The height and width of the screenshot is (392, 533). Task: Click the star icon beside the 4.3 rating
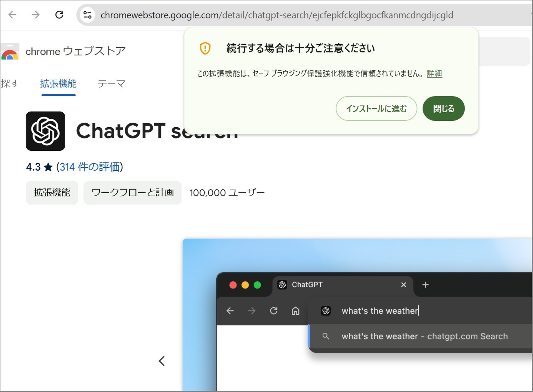48,167
